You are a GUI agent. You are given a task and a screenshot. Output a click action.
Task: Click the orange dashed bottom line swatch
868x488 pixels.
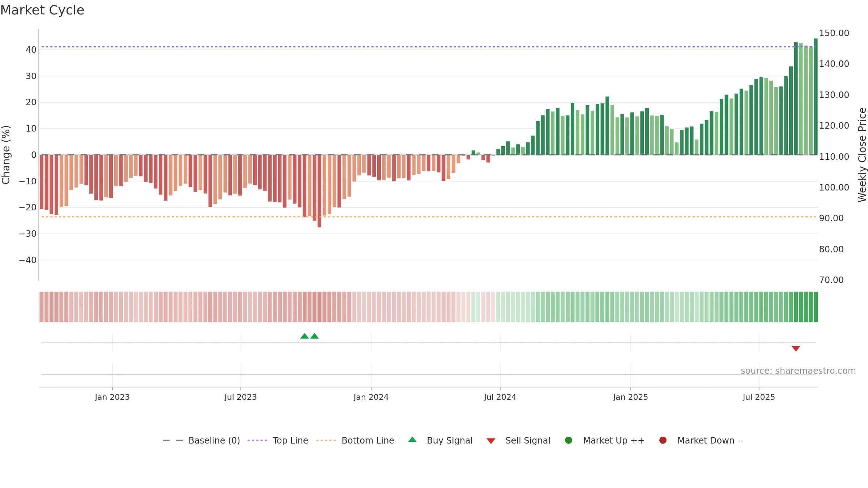(326, 440)
